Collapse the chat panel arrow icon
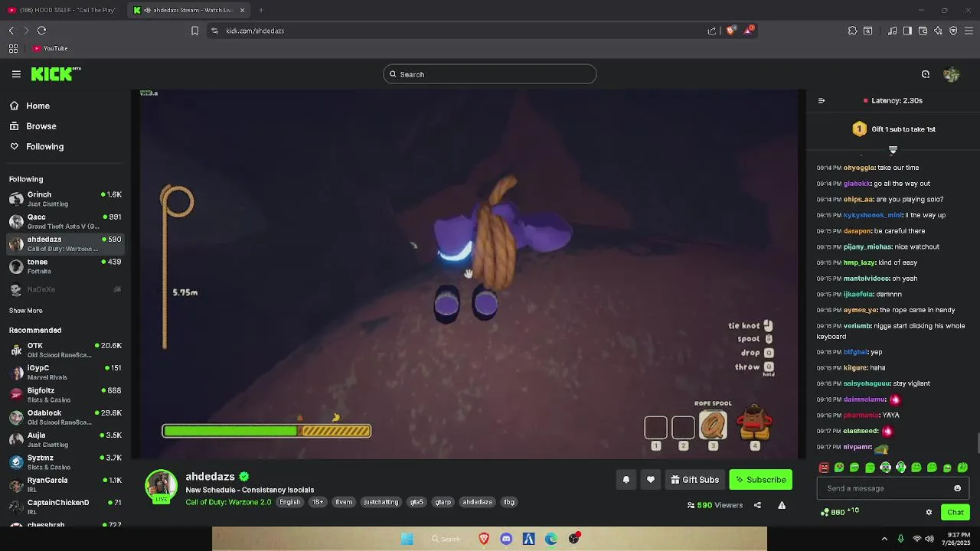Viewport: 980px width, 551px height. tap(822, 100)
